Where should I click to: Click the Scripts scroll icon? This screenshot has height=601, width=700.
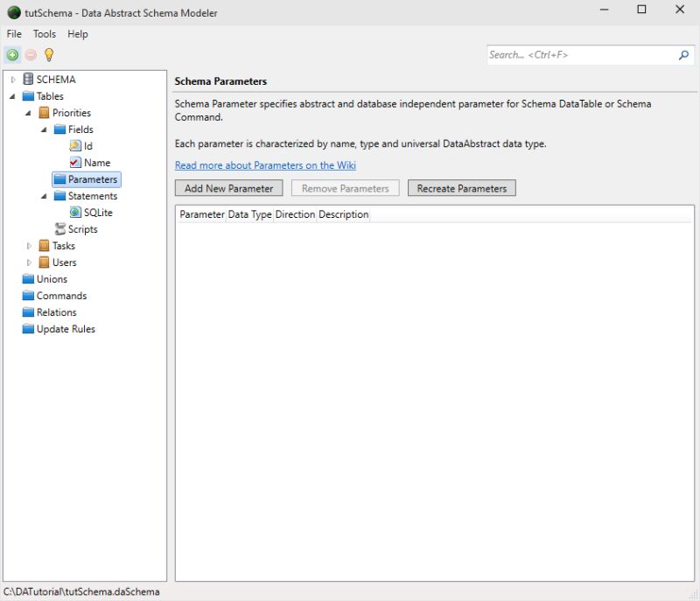pyautogui.click(x=59, y=229)
